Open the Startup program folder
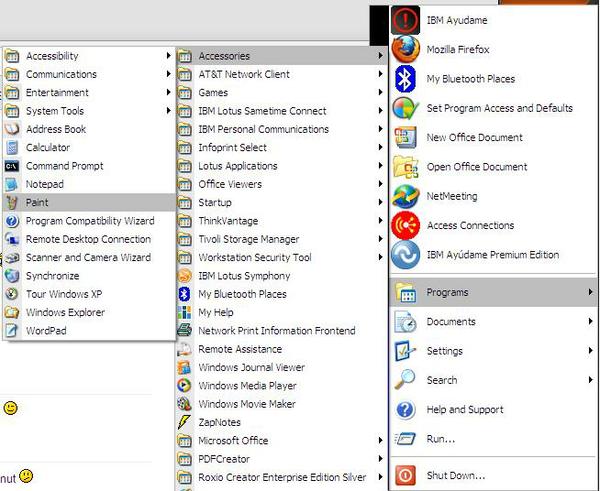Screen dimensions: 600x491 pyautogui.click(x=282, y=202)
